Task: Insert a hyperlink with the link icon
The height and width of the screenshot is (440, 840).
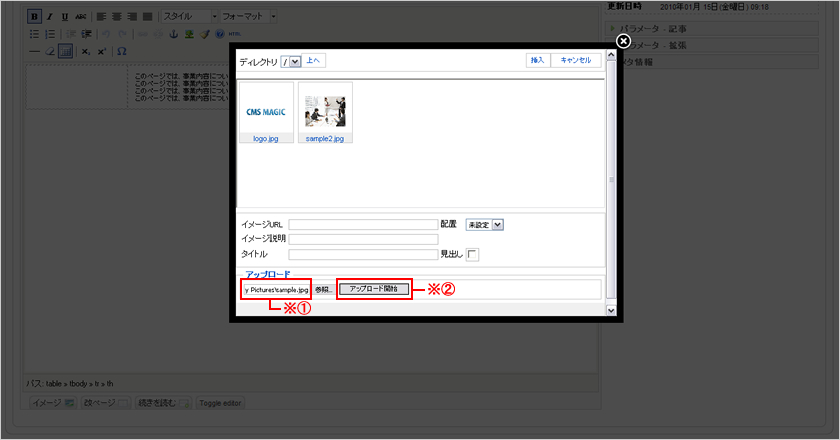Action: tap(142, 34)
